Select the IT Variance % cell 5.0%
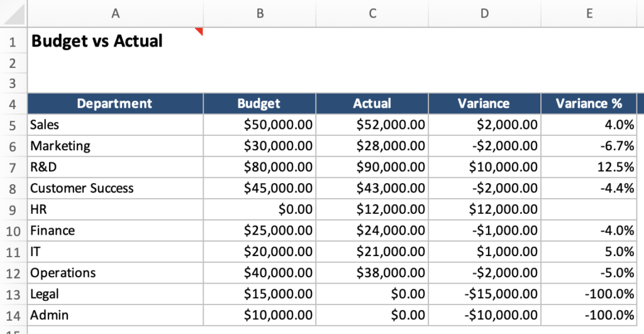Viewport: 644px width, 334px height. click(x=617, y=252)
